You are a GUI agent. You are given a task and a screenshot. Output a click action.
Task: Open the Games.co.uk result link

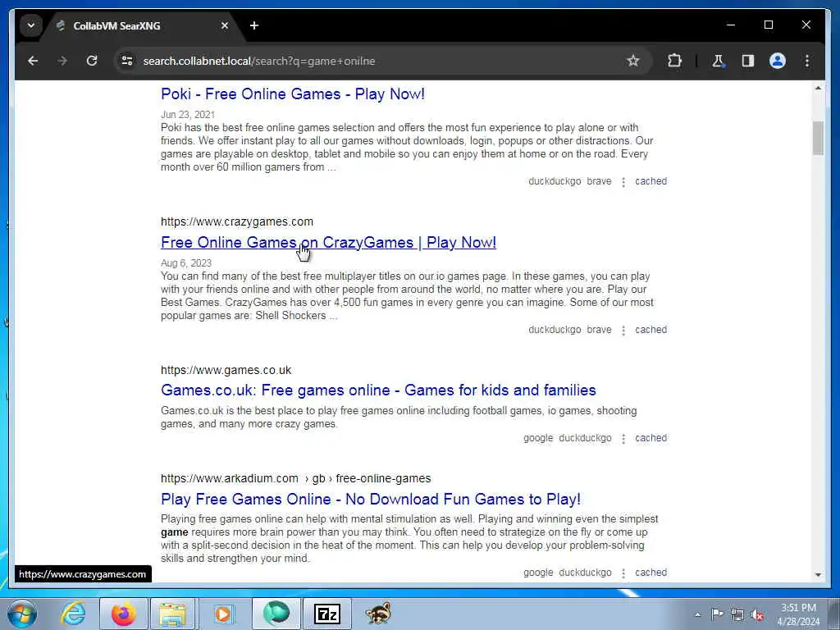[378, 390]
